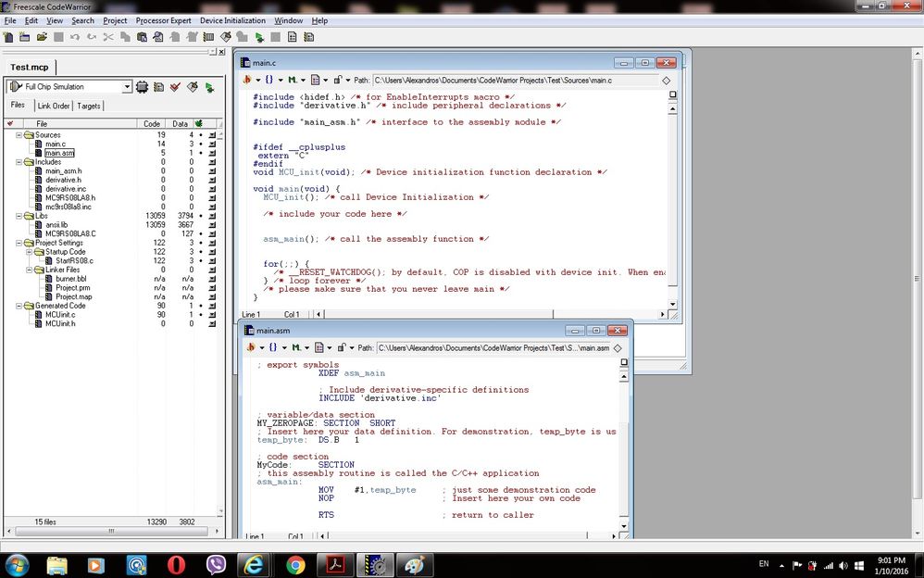
Task: Open Opera browser from the taskbar
Action: 176,565
